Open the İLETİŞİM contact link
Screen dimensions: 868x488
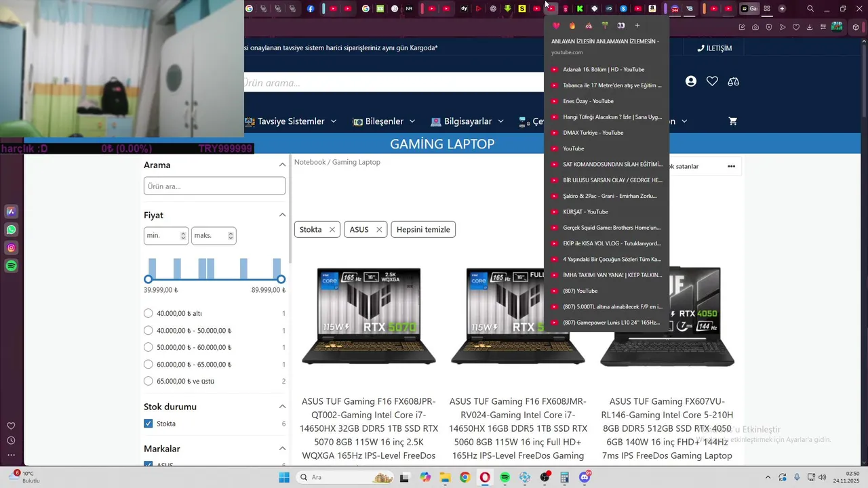715,48
